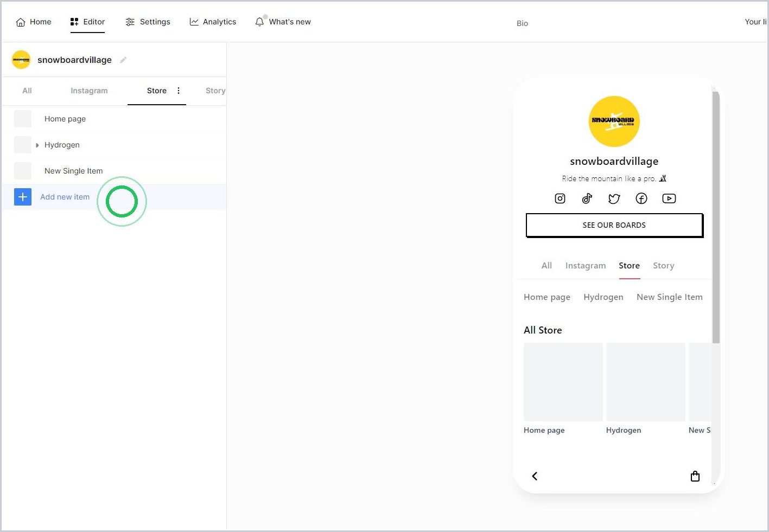The image size is (769, 532).
Task: Click the blue plus icon to add item
Action: click(23, 197)
